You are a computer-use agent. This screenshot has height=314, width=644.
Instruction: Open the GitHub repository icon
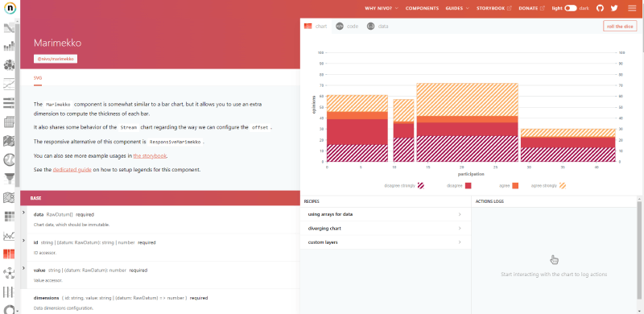click(600, 8)
